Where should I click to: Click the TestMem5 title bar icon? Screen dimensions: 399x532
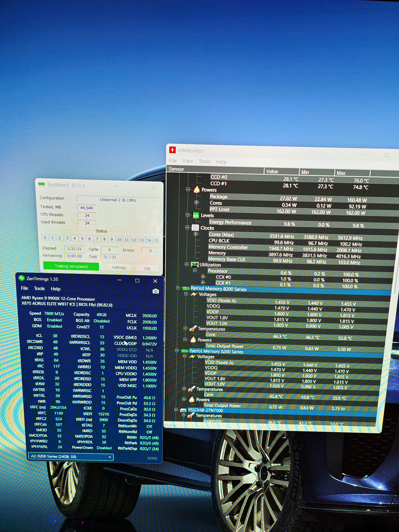pos(41,184)
